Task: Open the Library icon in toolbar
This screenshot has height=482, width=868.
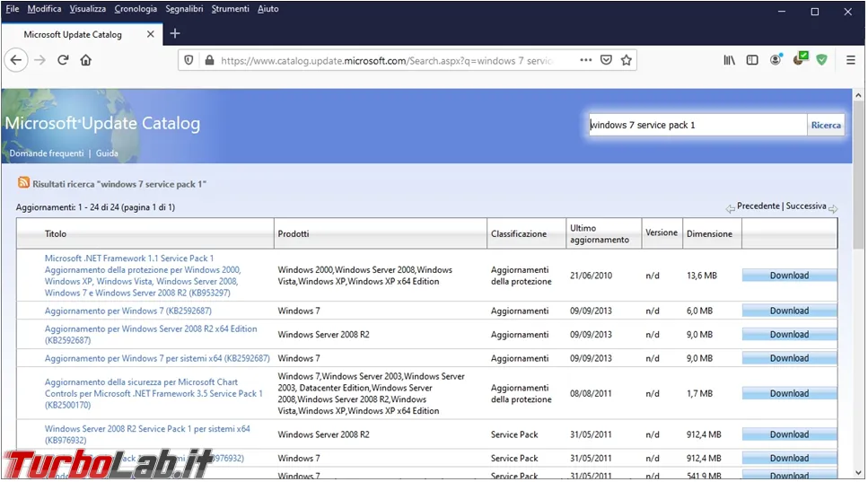Action: pos(729,60)
